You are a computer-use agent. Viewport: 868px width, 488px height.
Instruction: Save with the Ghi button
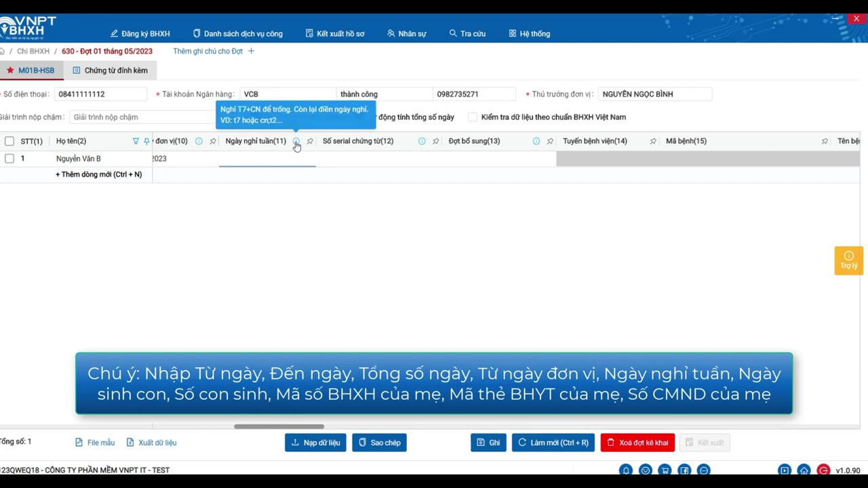tap(488, 443)
